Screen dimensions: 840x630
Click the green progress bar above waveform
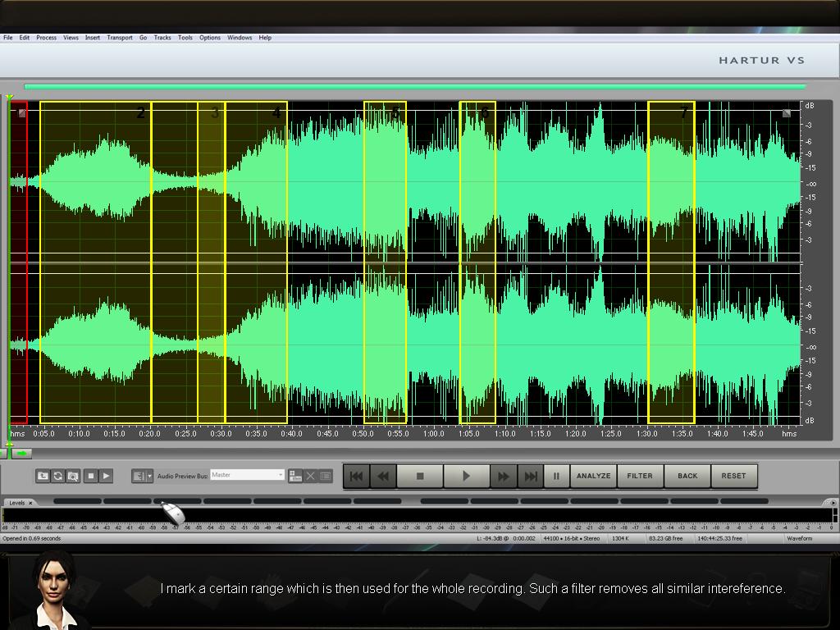pyautogui.click(x=415, y=86)
